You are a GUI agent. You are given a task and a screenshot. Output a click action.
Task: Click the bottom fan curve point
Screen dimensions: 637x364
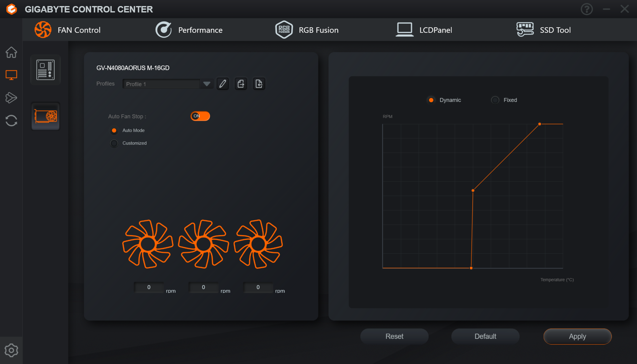click(x=471, y=268)
